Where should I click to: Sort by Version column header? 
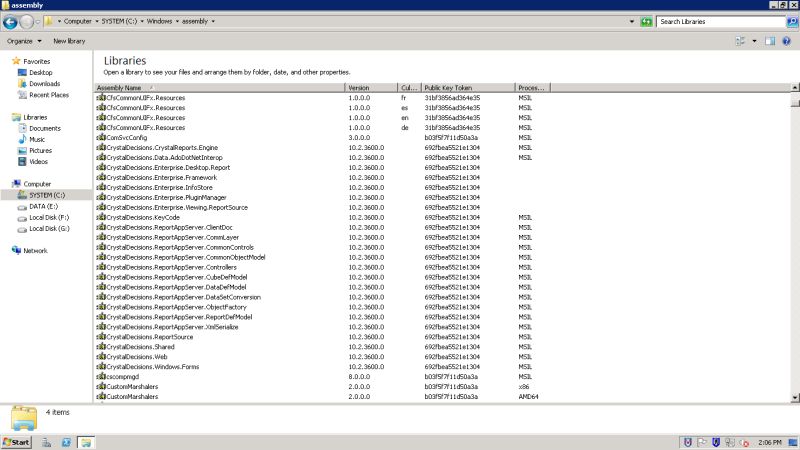click(x=371, y=88)
